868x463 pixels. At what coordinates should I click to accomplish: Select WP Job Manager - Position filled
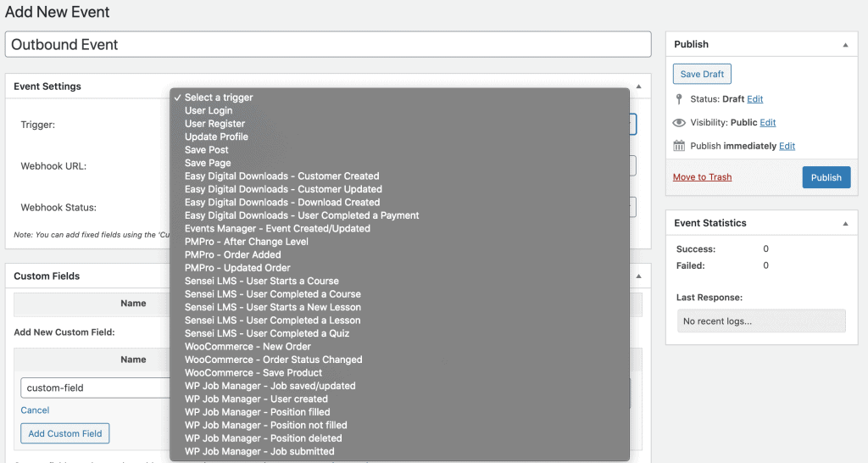click(x=399, y=412)
